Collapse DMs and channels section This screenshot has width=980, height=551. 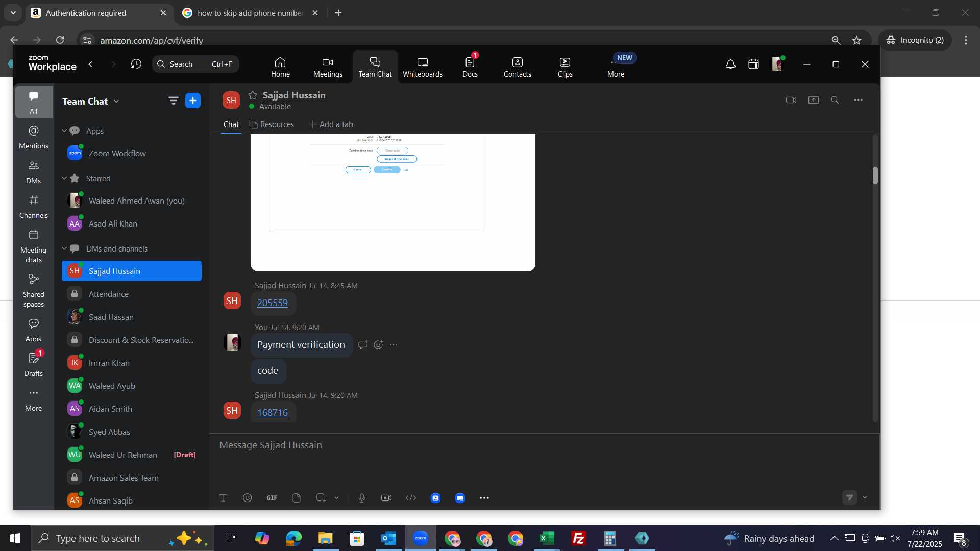tap(64, 248)
